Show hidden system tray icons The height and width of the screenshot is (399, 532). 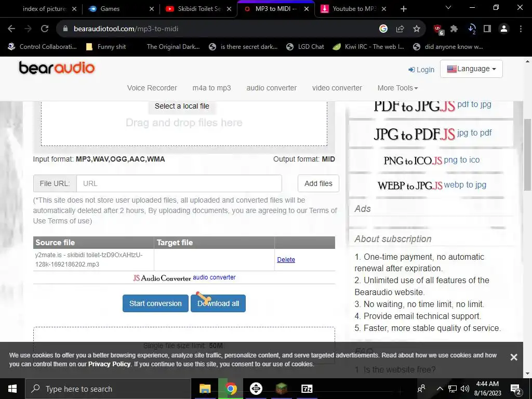tap(440, 389)
